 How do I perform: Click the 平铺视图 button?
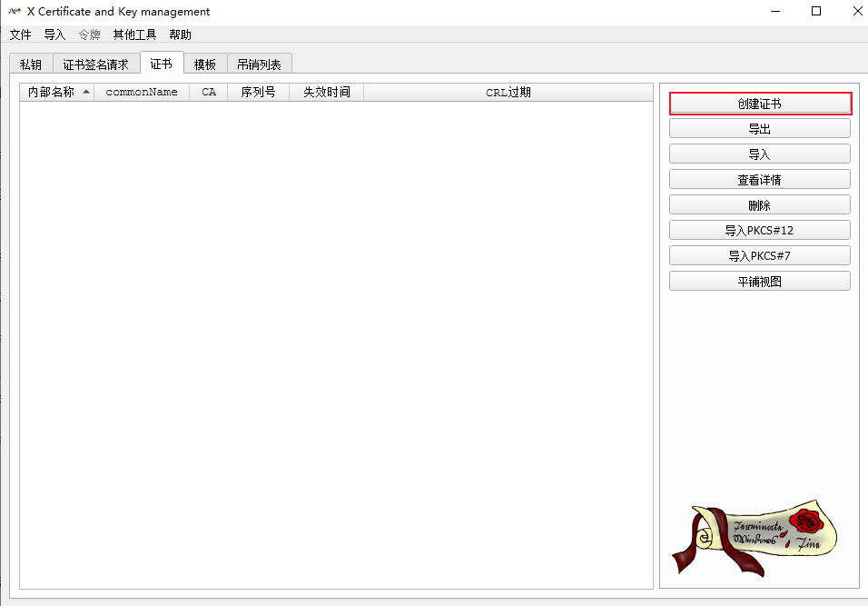(x=759, y=281)
